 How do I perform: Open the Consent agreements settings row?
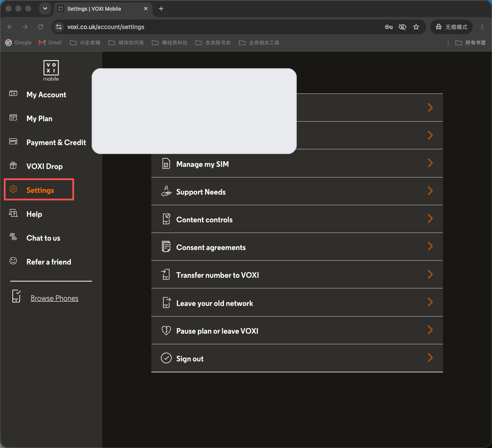297,247
